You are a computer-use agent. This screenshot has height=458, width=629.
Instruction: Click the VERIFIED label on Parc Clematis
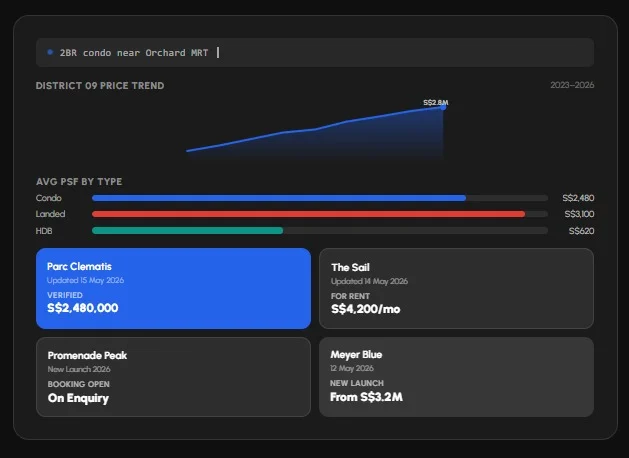click(65, 295)
